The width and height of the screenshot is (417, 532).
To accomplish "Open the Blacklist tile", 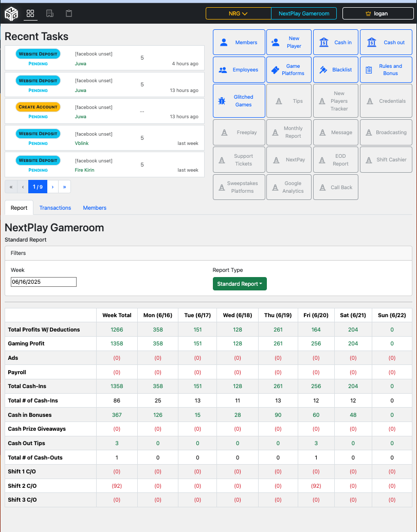I will click(x=336, y=69).
